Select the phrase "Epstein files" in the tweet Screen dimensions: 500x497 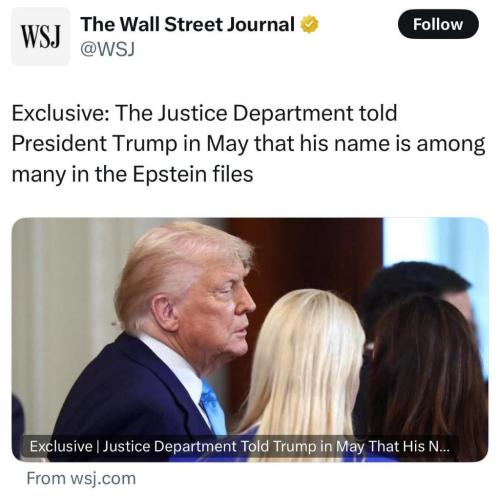[193, 174]
